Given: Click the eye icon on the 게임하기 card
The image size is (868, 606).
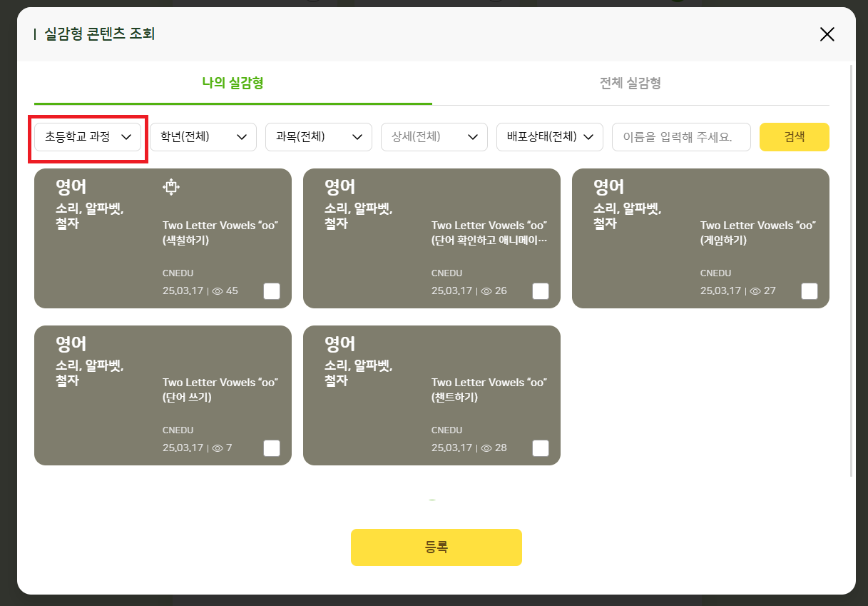Looking at the screenshot, I should [755, 291].
